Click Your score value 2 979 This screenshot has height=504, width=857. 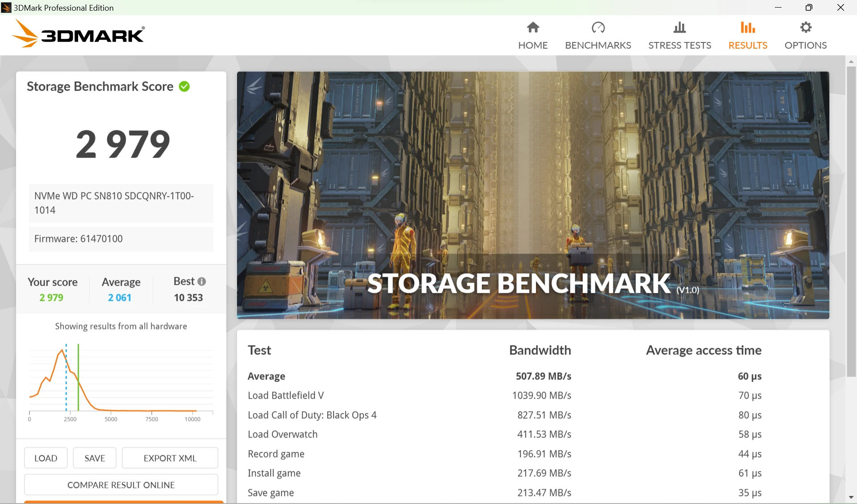coord(51,298)
